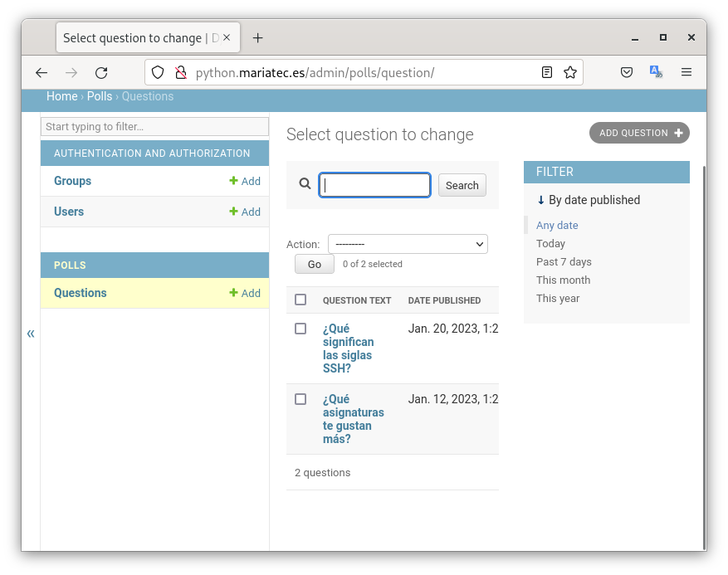Open the Action dropdown menu

408,244
